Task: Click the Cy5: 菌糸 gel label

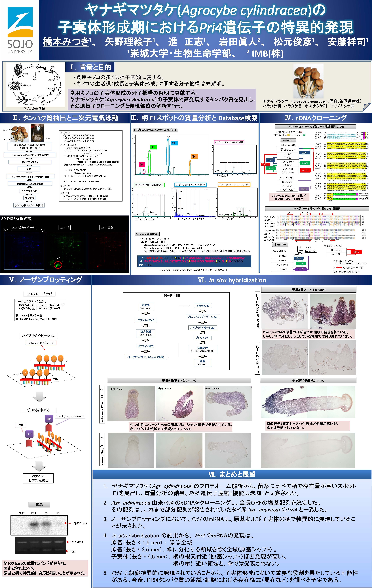Action: pos(107,227)
